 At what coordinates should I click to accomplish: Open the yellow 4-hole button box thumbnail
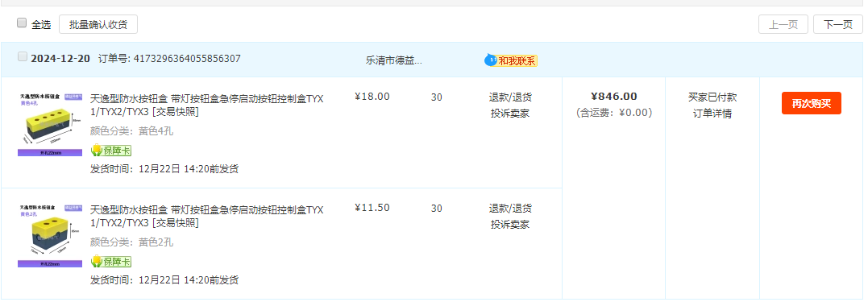(x=51, y=125)
